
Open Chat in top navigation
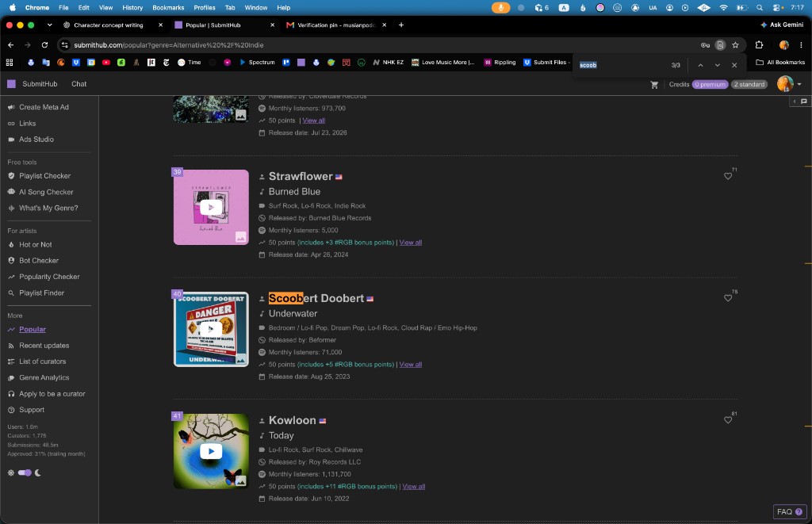click(79, 84)
